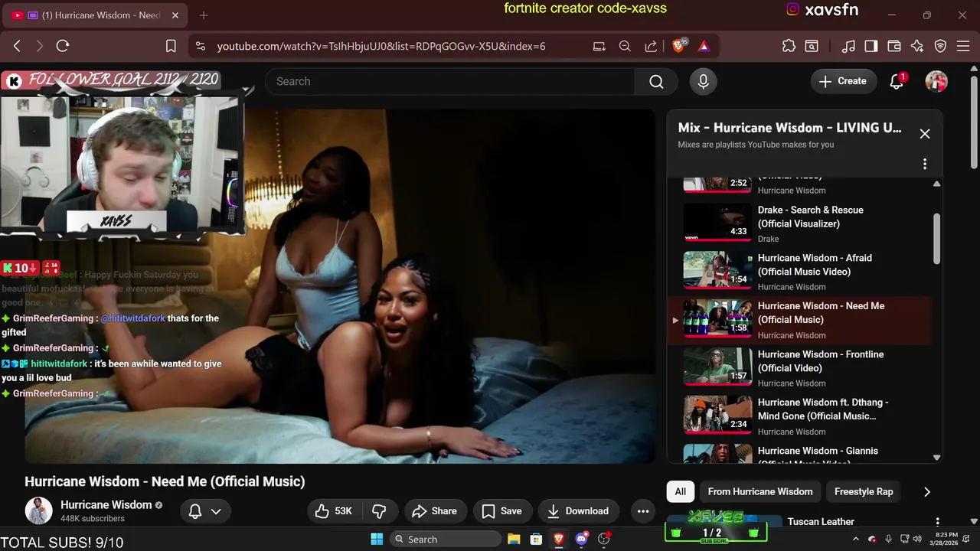This screenshot has width=980, height=551.
Task: Install app / cast icon in address bar
Action: pyautogui.click(x=599, y=46)
